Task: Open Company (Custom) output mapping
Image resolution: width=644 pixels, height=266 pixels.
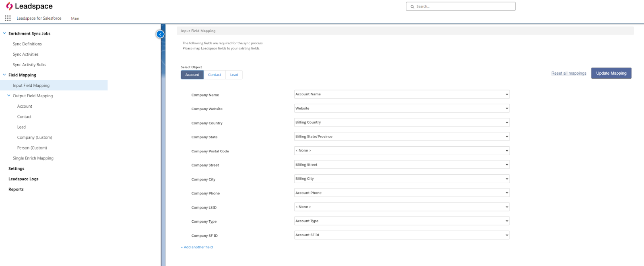Action: pos(35,137)
